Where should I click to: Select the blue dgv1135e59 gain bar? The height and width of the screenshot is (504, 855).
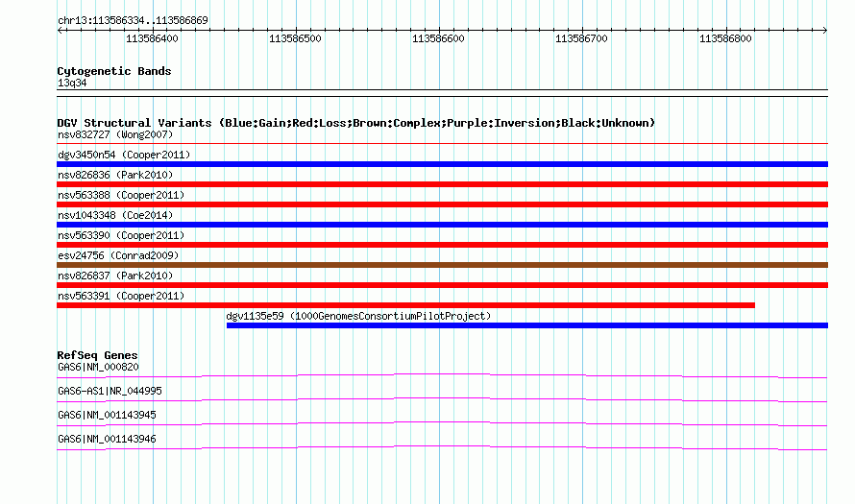point(527,325)
